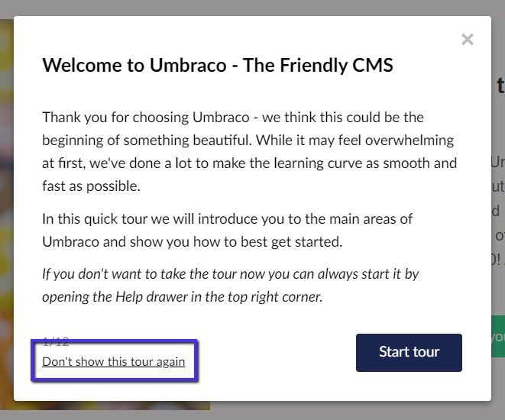The height and width of the screenshot is (420, 505).
Task: Click the "Thank you for choosing Umbraco" paragraph
Action: 248,152
